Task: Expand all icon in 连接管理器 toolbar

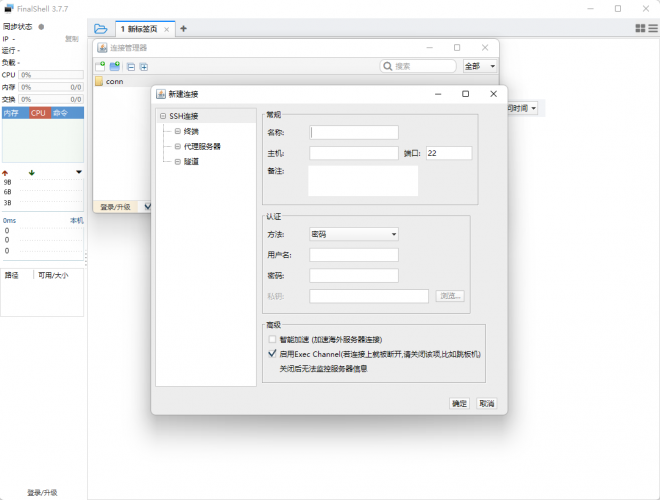Action: click(144, 66)
